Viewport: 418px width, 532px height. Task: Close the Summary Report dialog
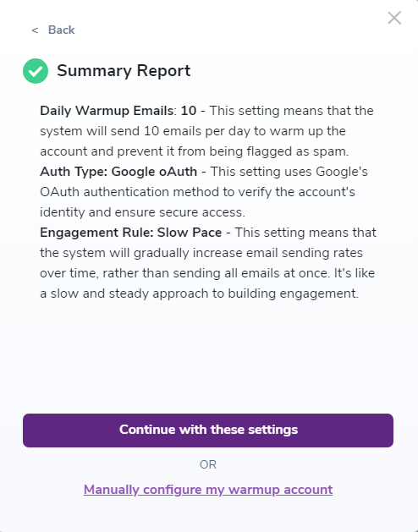pyautogui.click(x=394, y=18)
